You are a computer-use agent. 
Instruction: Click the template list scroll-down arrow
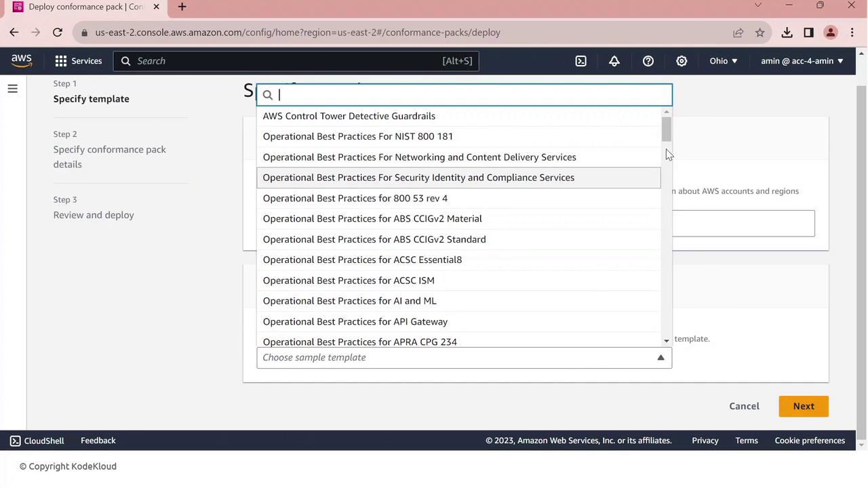coord(667,341)
